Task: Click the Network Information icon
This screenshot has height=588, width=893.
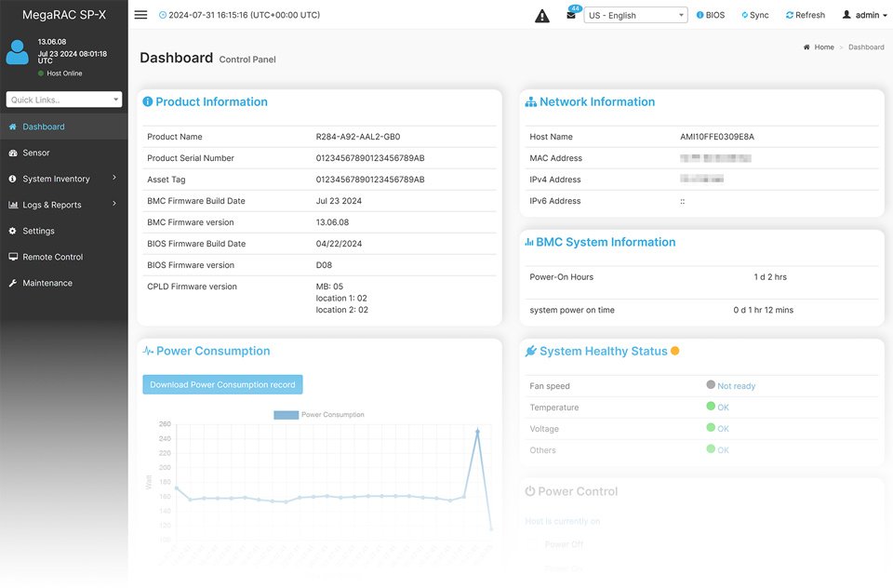Action: click(531, 102)
